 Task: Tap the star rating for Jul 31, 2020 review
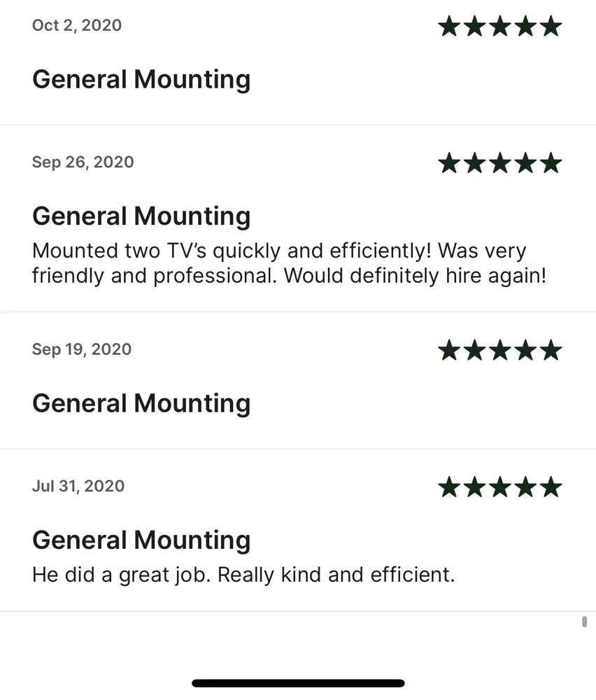pos(499,487)
